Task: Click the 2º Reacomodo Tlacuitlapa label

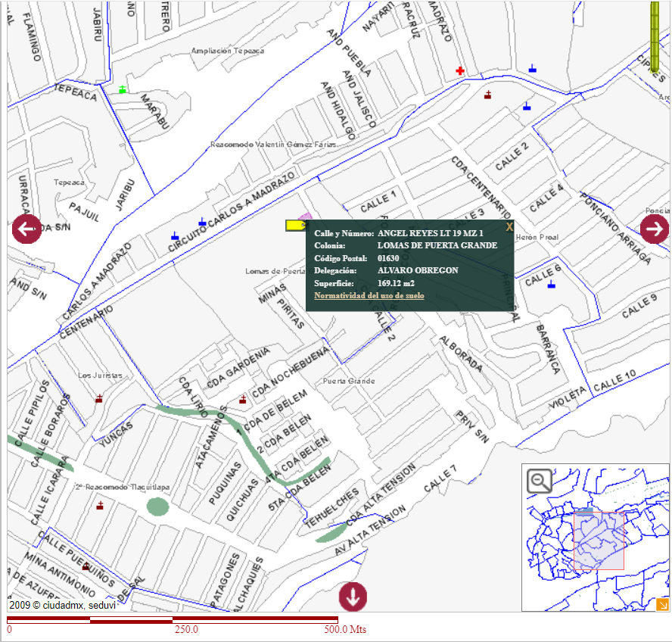Action: [123, 488]
